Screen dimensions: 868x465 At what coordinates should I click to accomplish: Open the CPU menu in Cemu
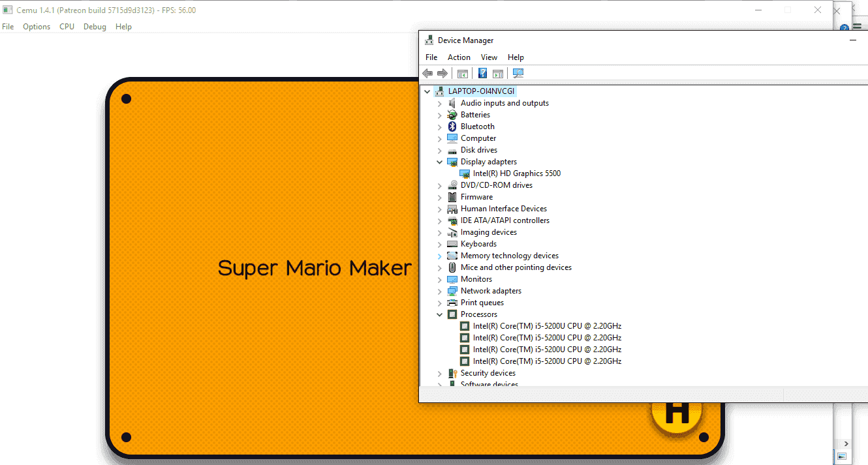(67, 27)
